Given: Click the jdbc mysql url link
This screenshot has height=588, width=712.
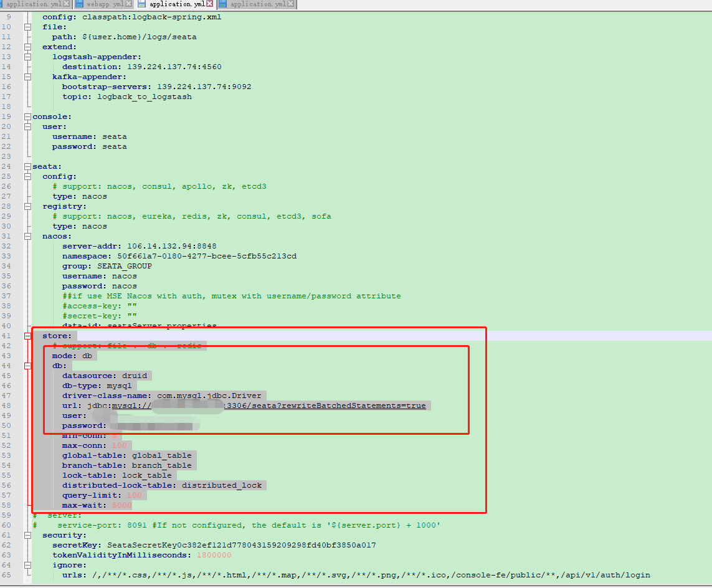Looking at the screenshot, I should (269, 406).
